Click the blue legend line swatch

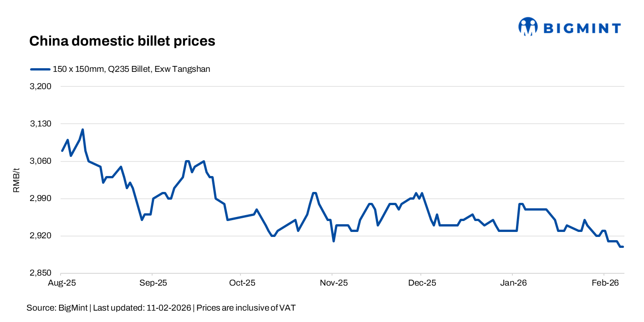tap(40, 69)
